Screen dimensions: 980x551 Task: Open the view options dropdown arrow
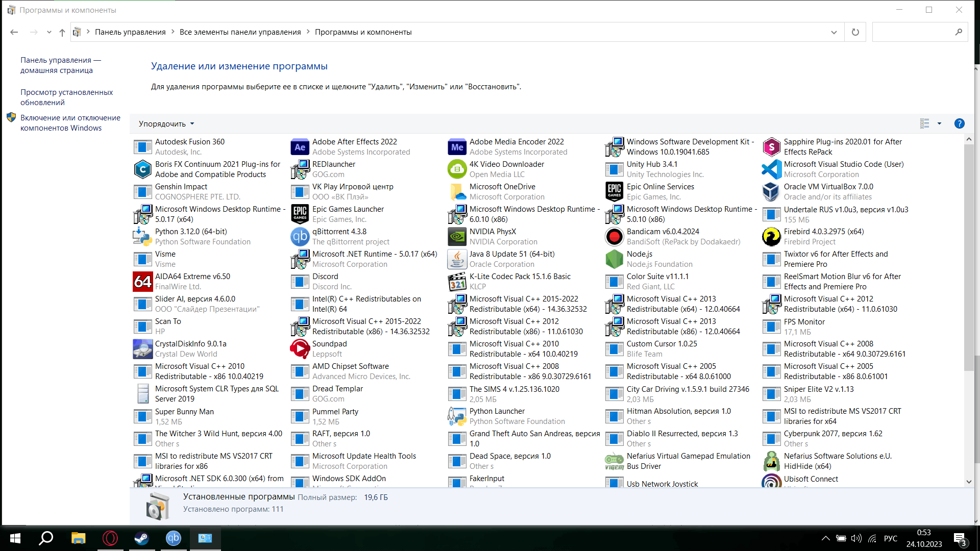coord(939,123)
